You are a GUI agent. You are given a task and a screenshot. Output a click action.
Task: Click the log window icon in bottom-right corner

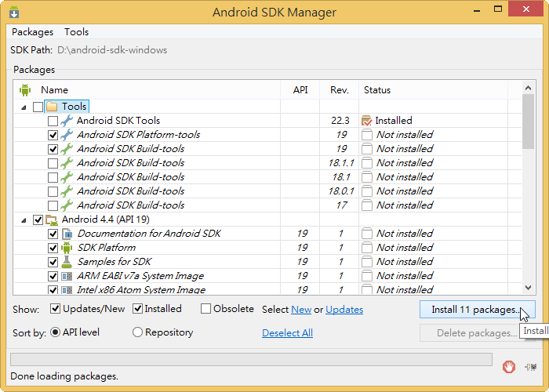click(531, 367)
